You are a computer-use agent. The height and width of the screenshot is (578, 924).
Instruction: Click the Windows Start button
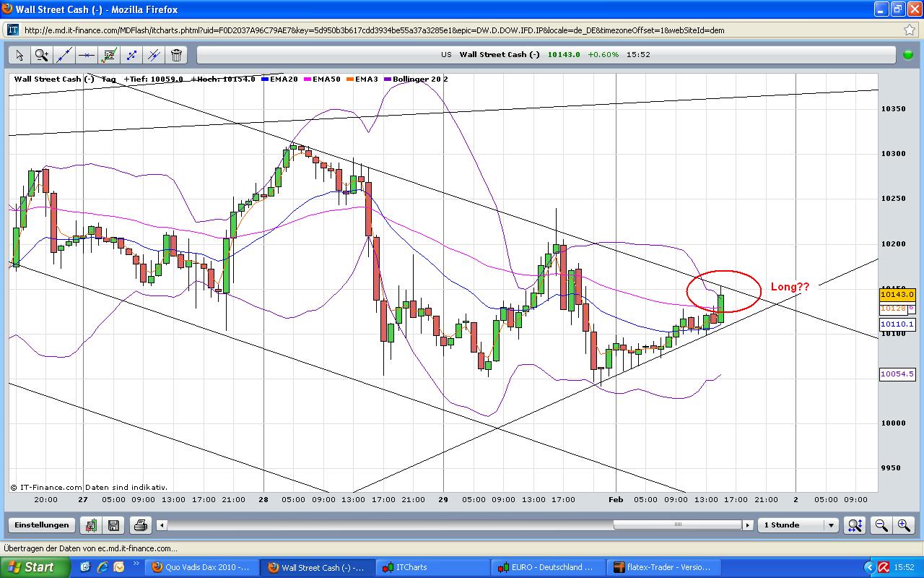click(35, 567)
